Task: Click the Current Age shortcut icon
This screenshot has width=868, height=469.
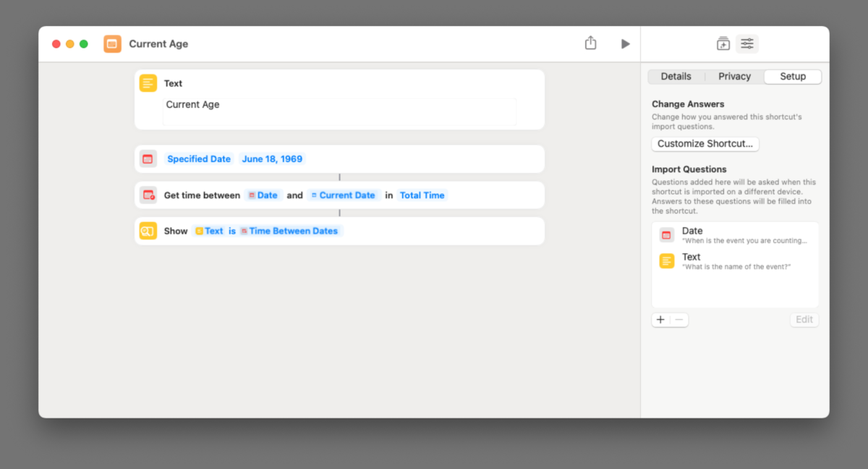Action: (x=112, y=44)
